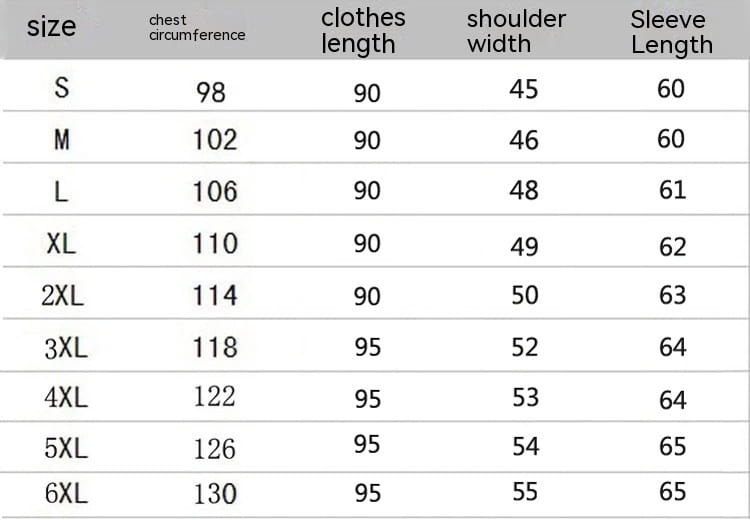Select the 6XL size row label
The width and height of the screenshot is (750, 520).
click(66, 493)
